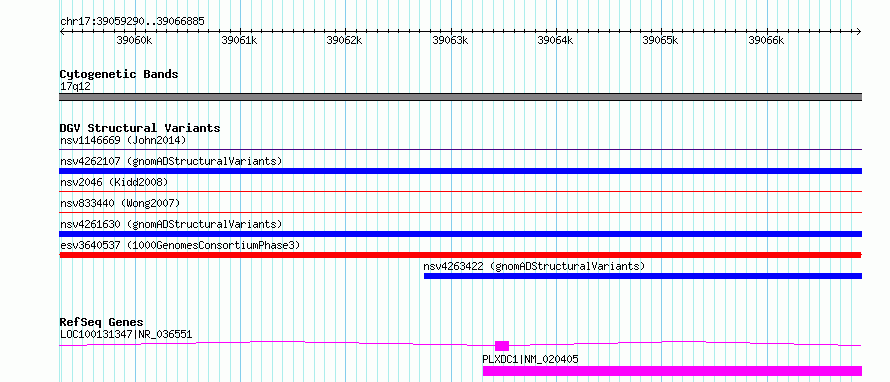Viewport: 890px width, 382px height.
Task: Click the thin red nsv2046 variant line
Action: (460, 192)
